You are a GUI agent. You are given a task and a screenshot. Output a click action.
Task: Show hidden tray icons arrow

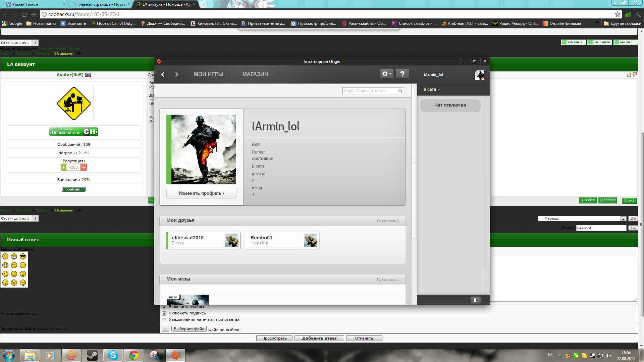[x=560, y=356]
